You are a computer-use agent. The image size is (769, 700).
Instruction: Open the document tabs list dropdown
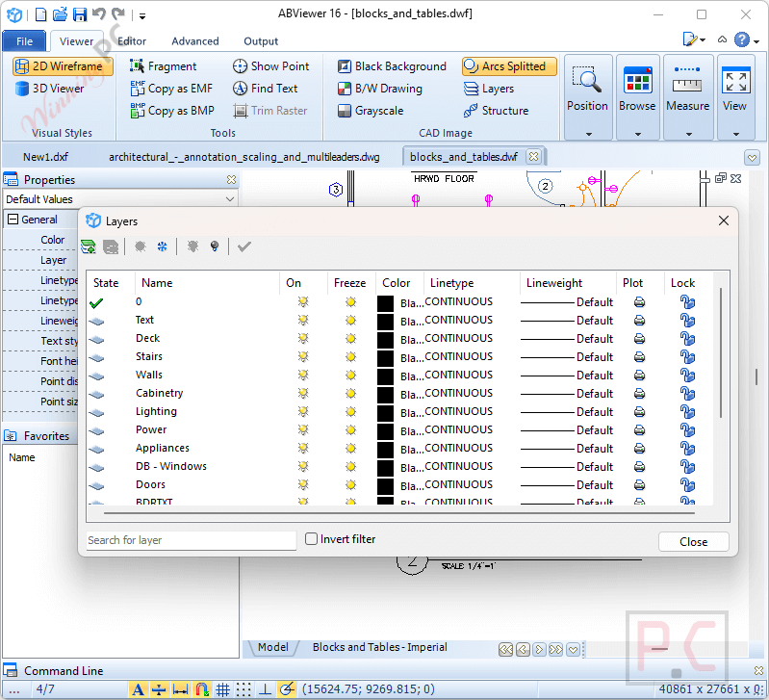[752, 158]
